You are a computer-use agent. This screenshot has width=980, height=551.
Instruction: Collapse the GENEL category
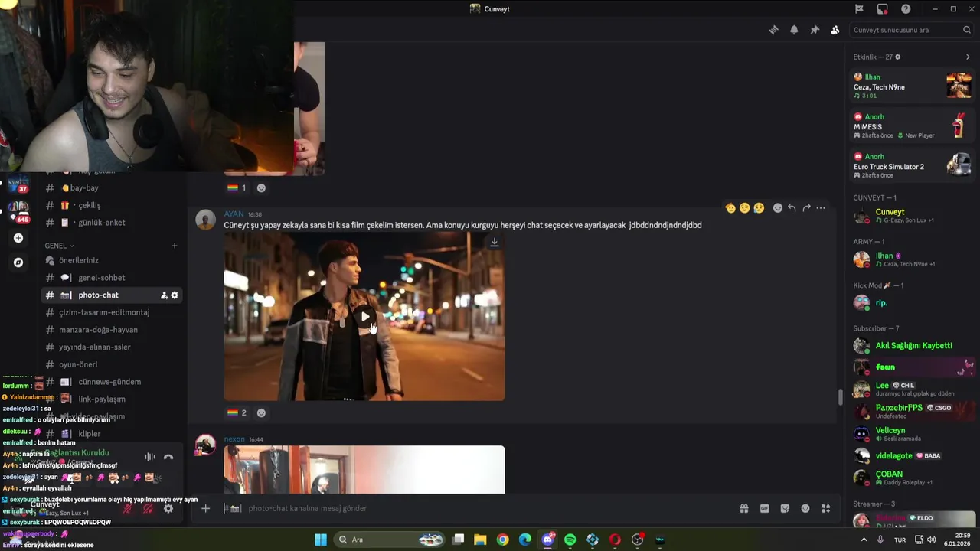click(x=59, y=246)
